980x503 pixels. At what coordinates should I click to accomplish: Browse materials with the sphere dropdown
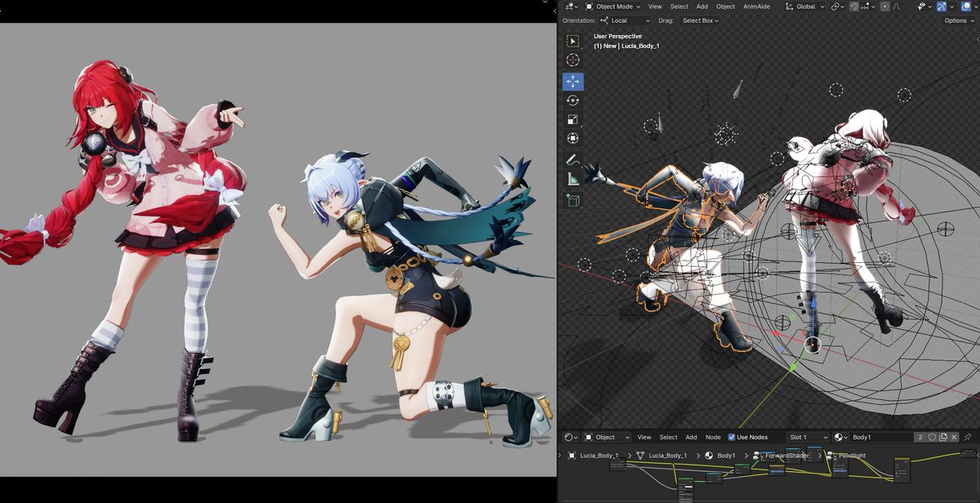tap(840, 437)
